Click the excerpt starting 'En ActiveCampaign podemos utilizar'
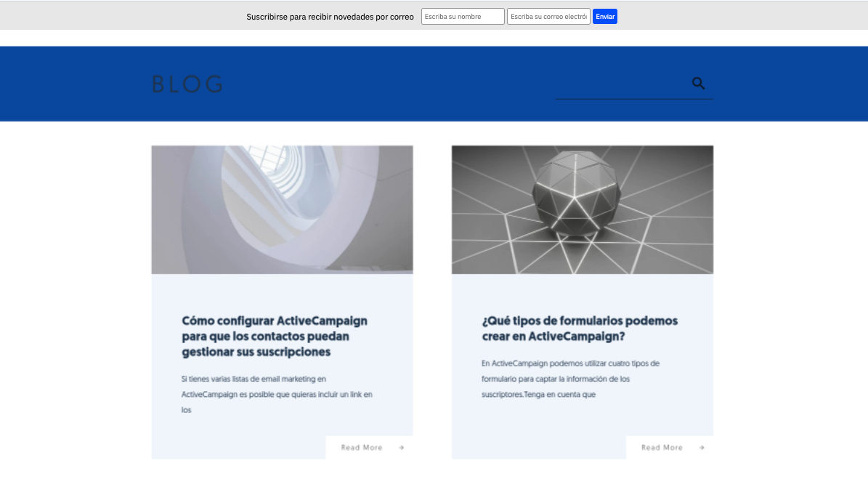 pos(569,379)
